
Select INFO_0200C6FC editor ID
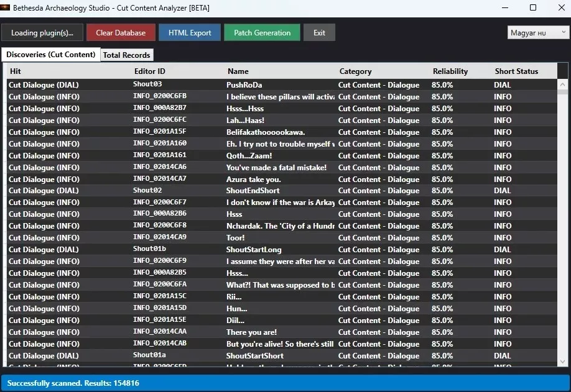point(159,119)
